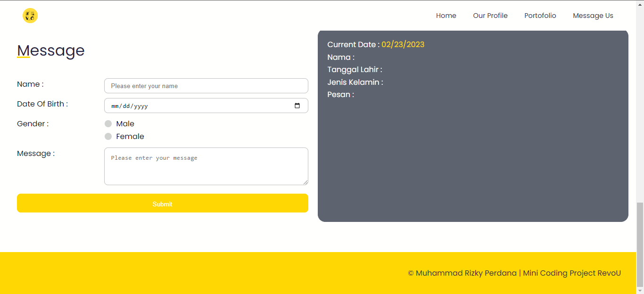
Task: Click the gray summary panel showing Nama
Action: tap(473, 126)
